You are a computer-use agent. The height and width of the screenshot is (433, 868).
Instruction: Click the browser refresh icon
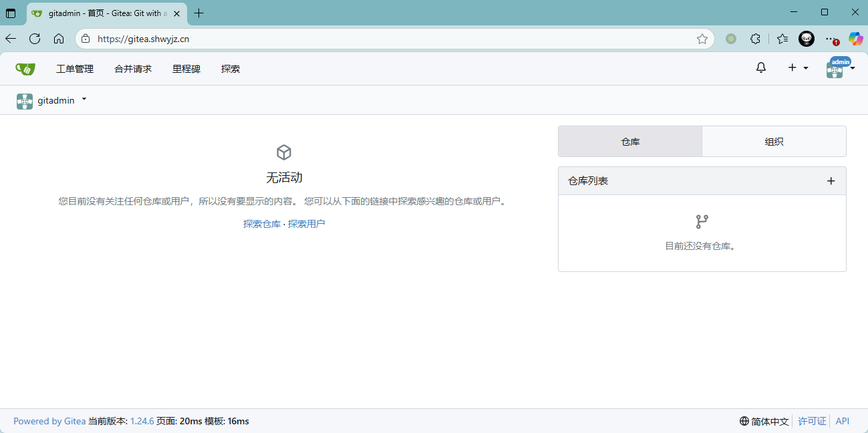35,39
